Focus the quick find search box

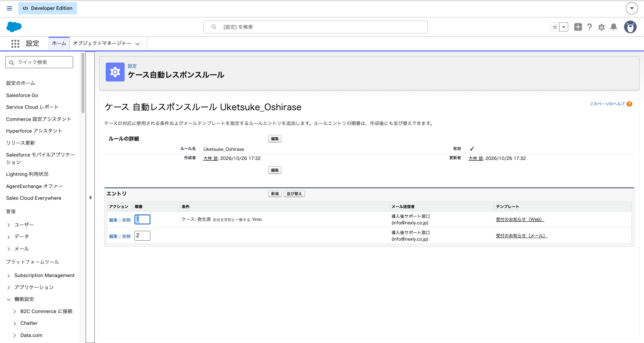(x=39, y=62)
